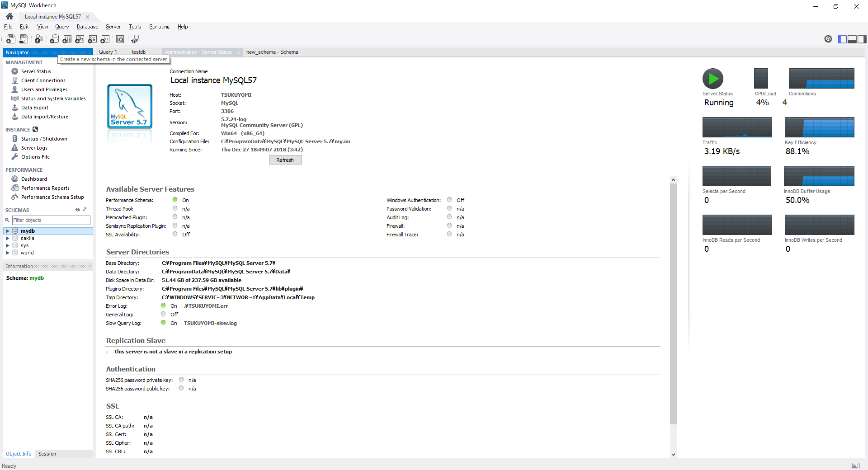Toggle the left sidebar panel visibility
This screenshot has width=868, height=470.
click(x=842, y=39)
